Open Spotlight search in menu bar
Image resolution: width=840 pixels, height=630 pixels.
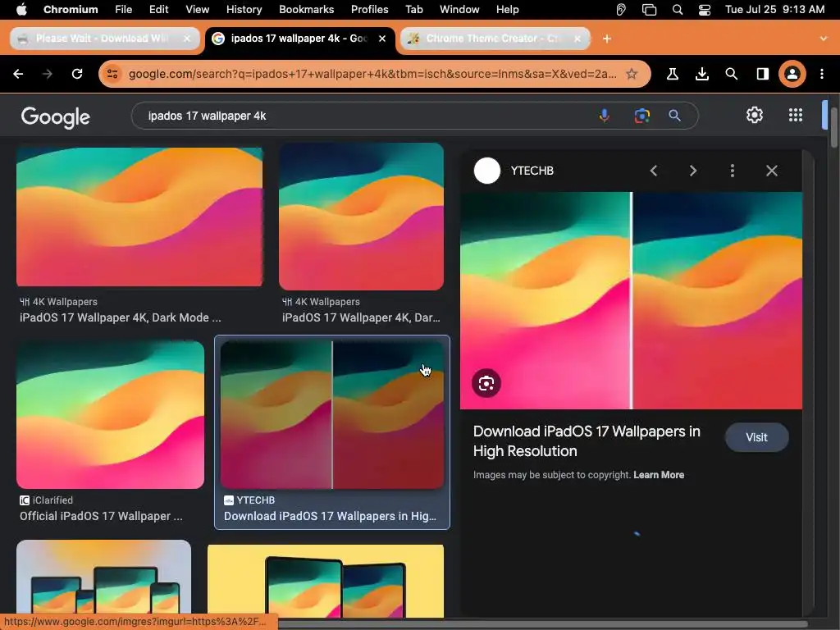pos(677,9)
